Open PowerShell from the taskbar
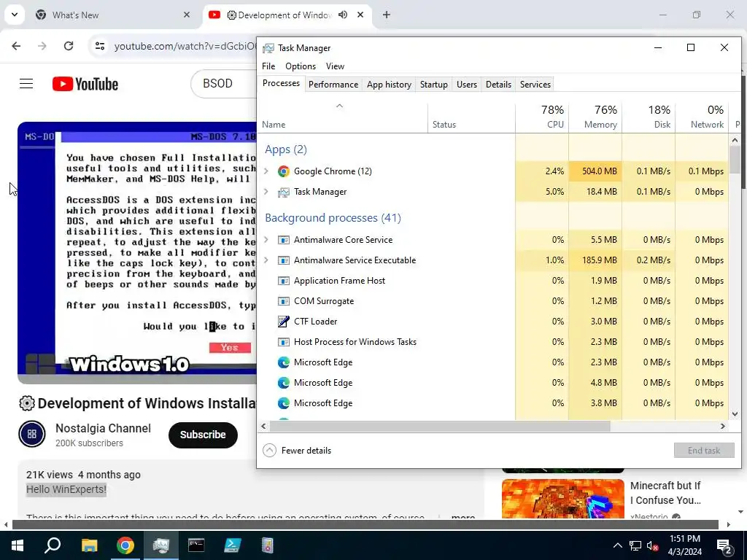747x560 pixels. coord(233,545)
